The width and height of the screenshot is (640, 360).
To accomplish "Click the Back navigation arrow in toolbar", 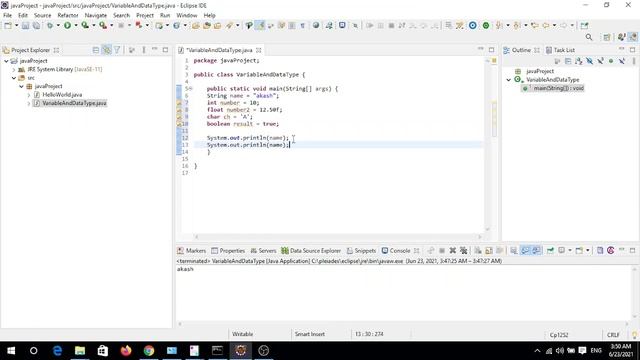I will point(546,25).
